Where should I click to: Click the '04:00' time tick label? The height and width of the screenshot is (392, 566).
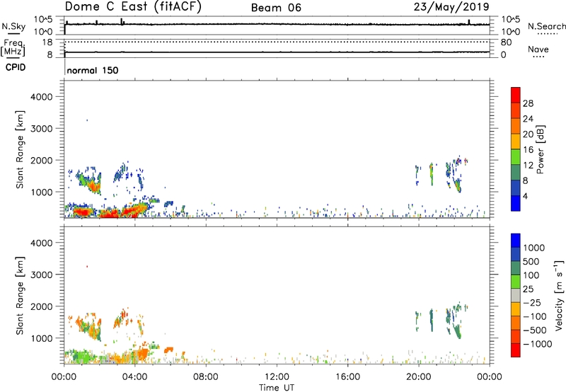pos(135,377)
